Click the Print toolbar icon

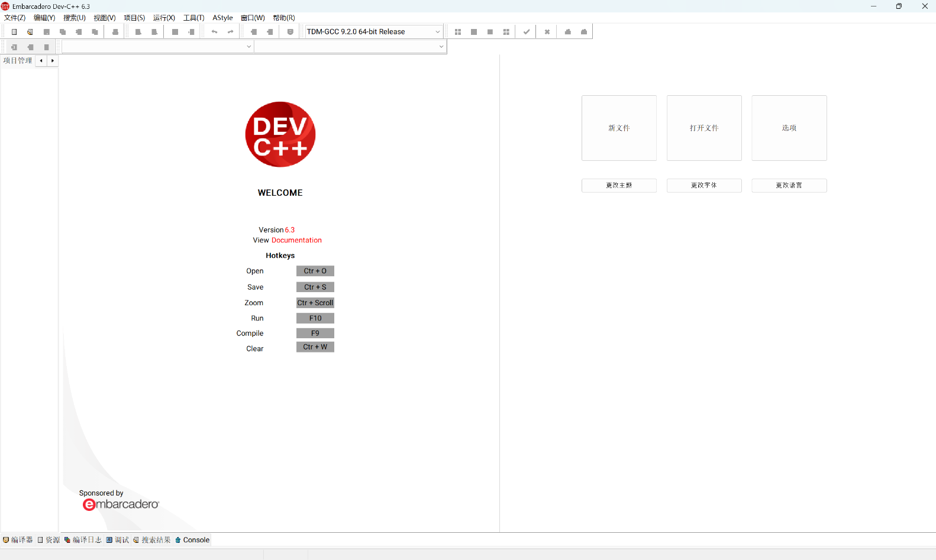(x=115, y=32)
